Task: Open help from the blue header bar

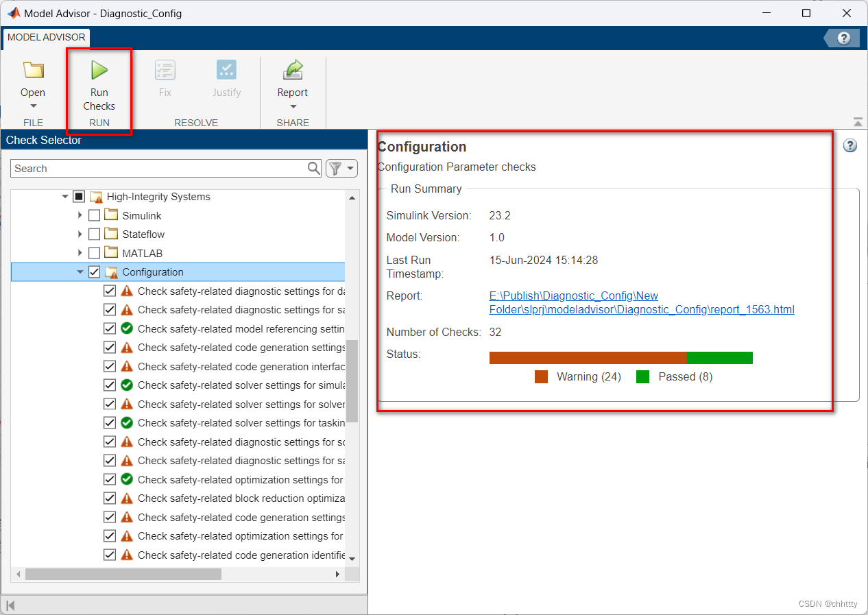Action: click(x=844, y=38)
